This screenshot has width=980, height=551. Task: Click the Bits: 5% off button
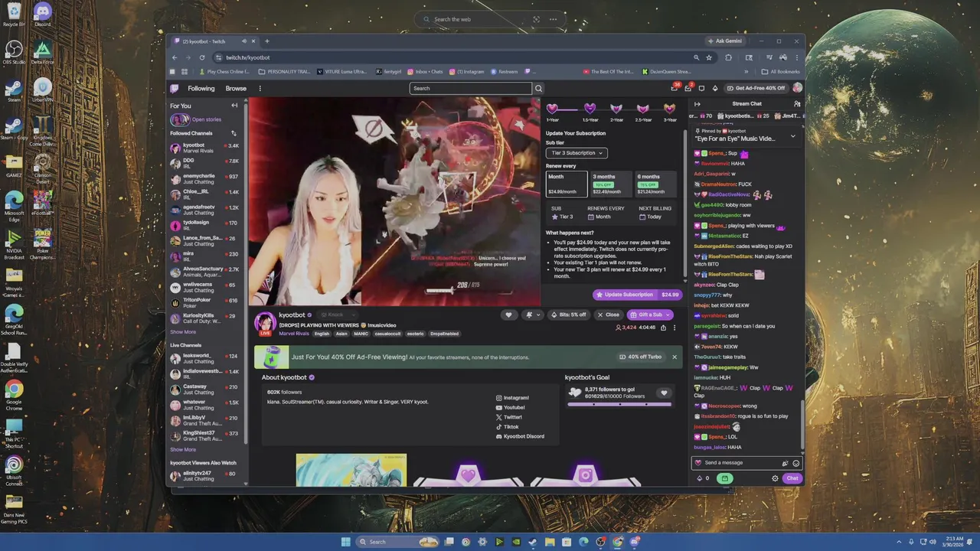[569, 315]
